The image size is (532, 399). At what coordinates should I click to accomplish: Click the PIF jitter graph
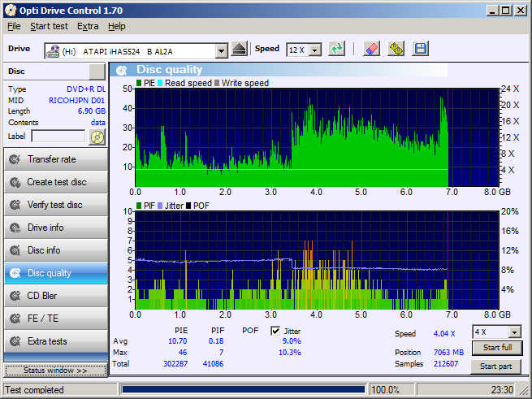point(317,261)
